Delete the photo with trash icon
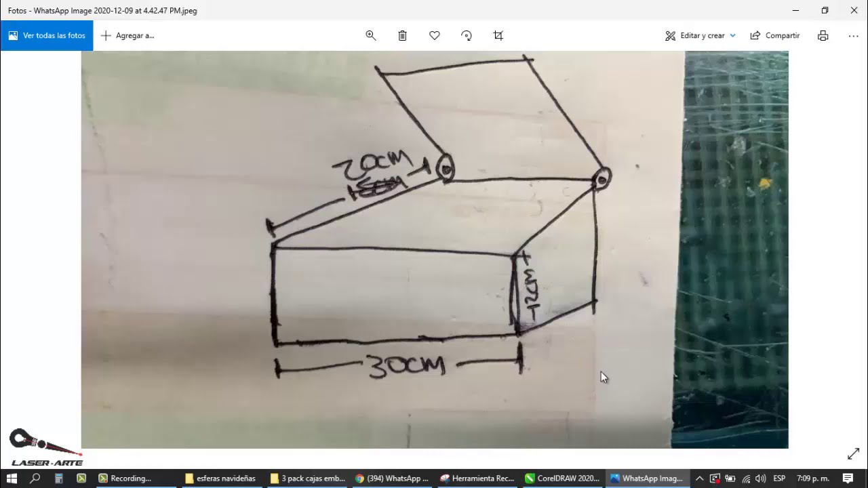Image resolution: width=868 pixels, height=488 pixels. tap(402, 35)
